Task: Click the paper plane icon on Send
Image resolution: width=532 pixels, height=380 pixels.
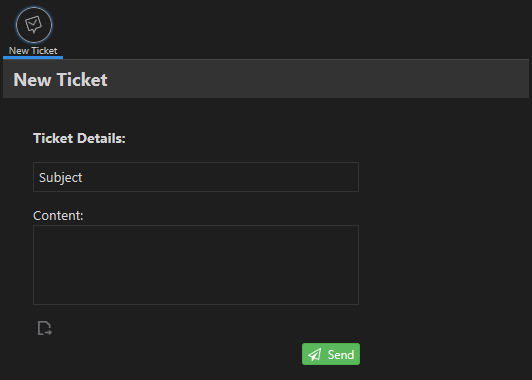Action: (315, 355)
